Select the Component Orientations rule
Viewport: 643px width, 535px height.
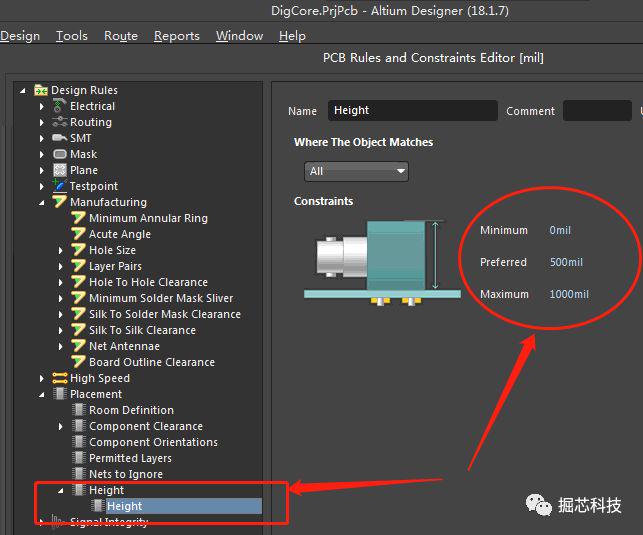click(153, 442)
